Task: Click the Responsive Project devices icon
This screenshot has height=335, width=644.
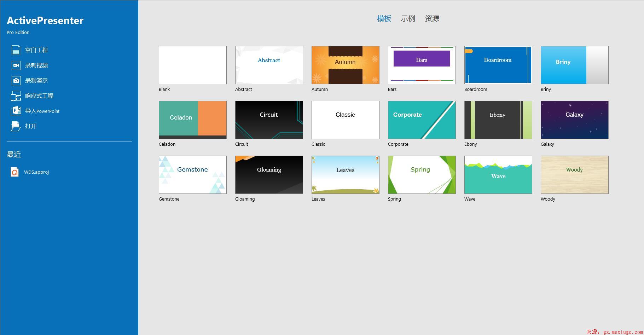Action: 16,96
